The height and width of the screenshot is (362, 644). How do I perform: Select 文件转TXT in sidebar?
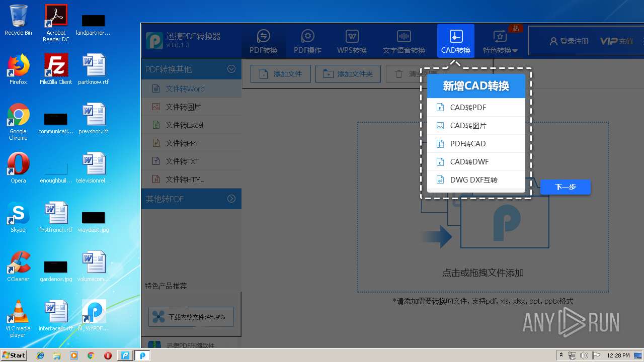pyautogui.click(x=191, y=161)
